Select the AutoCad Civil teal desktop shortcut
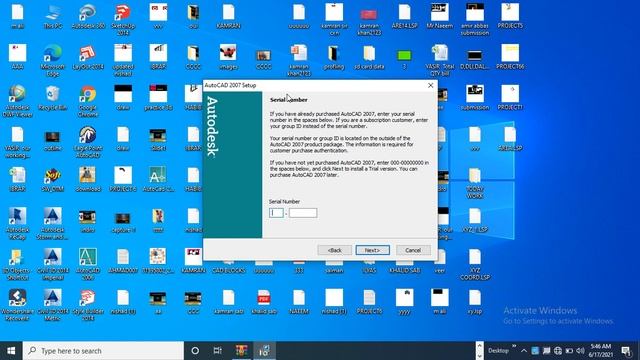The width and height of the screenshot is (640, 360). pos(158,180)
